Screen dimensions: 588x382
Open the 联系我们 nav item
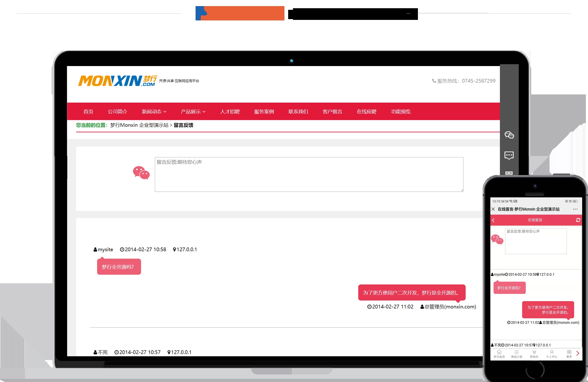click(x=298, y=111)
